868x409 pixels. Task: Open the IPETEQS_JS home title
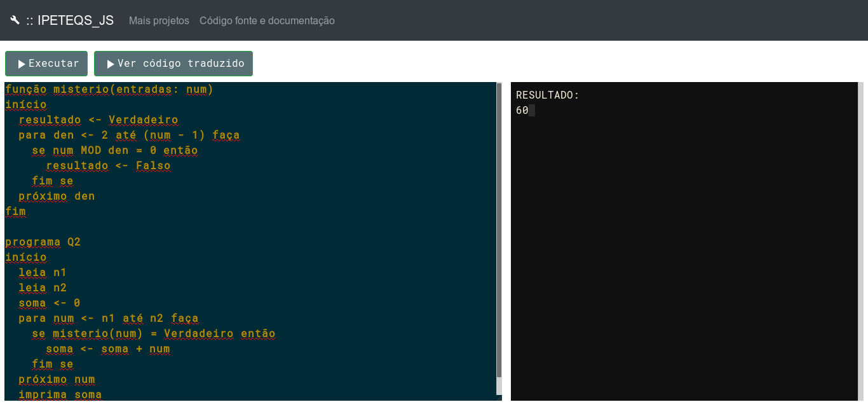click(70, 20)
